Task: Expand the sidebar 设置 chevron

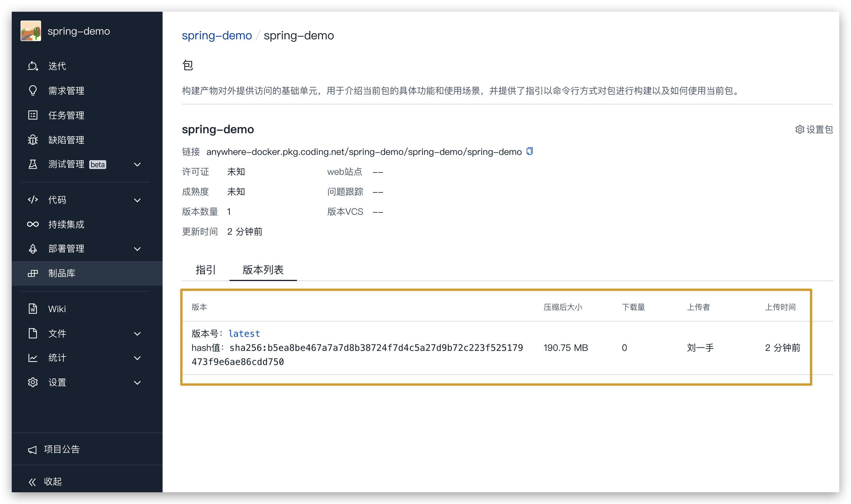Action: [x=137, y=383]
